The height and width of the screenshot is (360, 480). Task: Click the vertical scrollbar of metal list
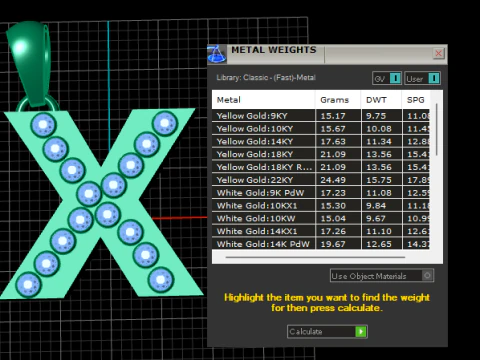click(x=436, y=129)
